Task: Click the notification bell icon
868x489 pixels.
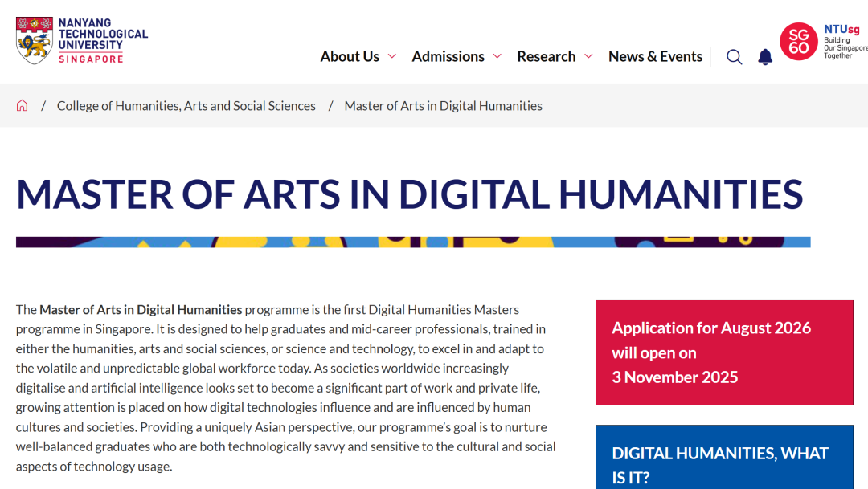Action: 765,57
